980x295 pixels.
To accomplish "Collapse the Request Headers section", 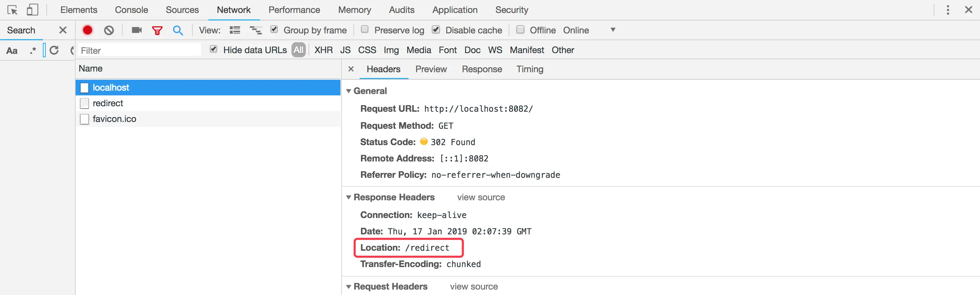I will click(348, 286).
